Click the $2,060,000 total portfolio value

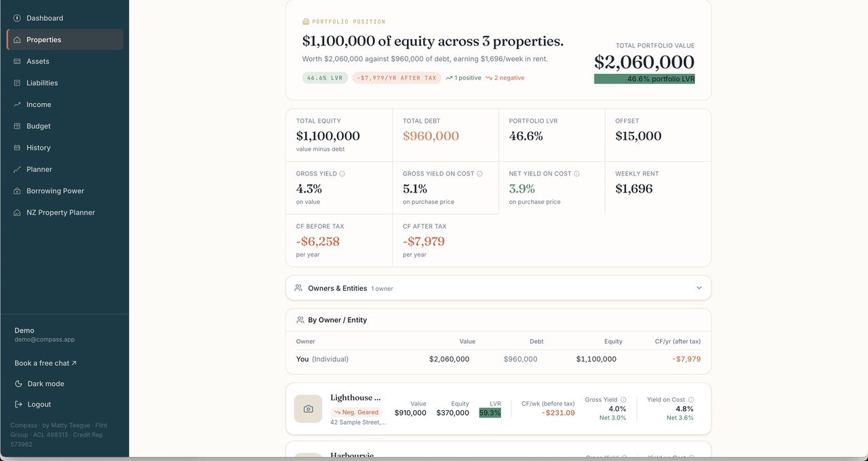tap(644, 62)
